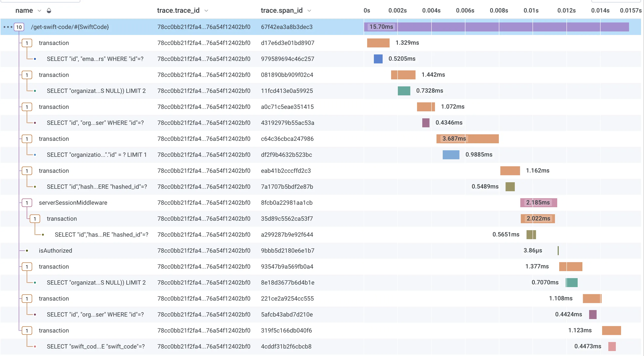Open the trace.trace_id column dropdown
Image resolution: width=644 pixels, height=356 pixels.
tap(206, 10)
